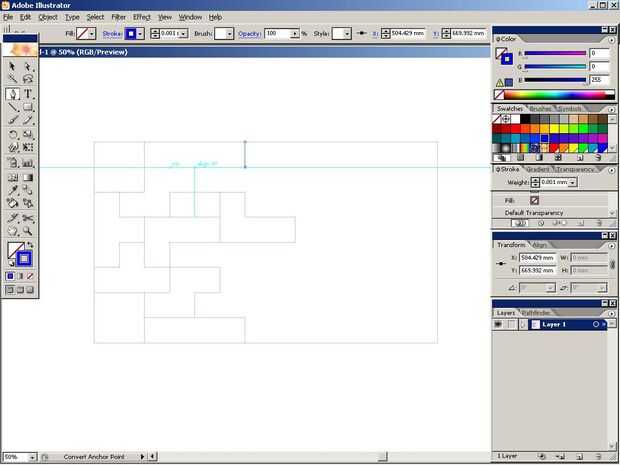This screenshot has height=465, width=620.
Task: Click the Stroke link in options bar
Action: (x=112, y=34)
